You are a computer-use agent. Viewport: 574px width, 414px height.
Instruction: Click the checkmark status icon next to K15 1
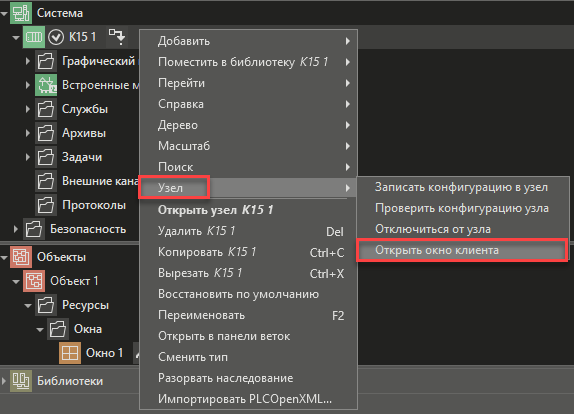[56, 37]
